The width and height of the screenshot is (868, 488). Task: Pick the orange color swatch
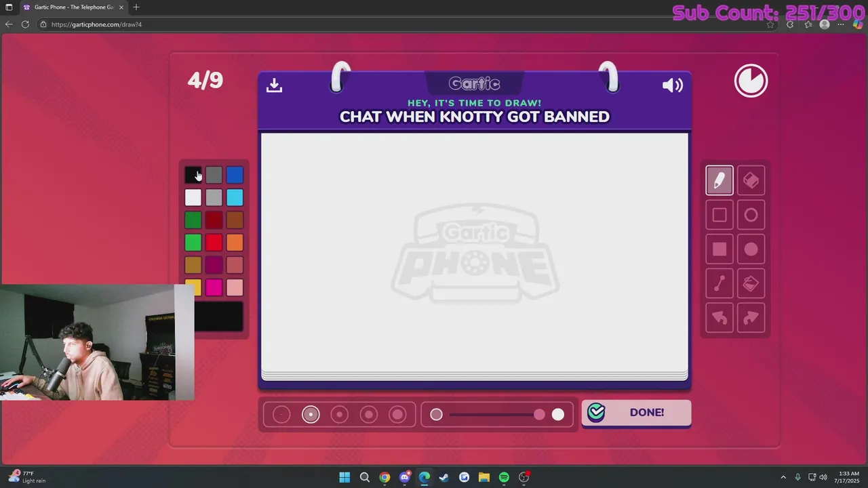(235, 243)
